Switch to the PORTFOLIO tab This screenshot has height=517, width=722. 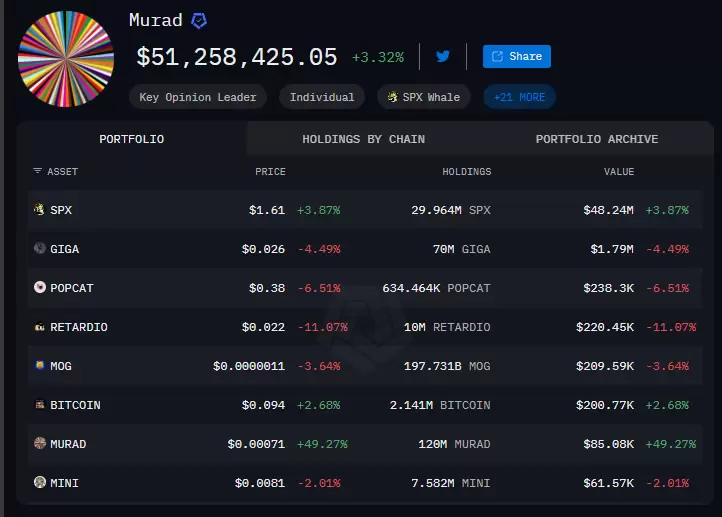[132, 139]
